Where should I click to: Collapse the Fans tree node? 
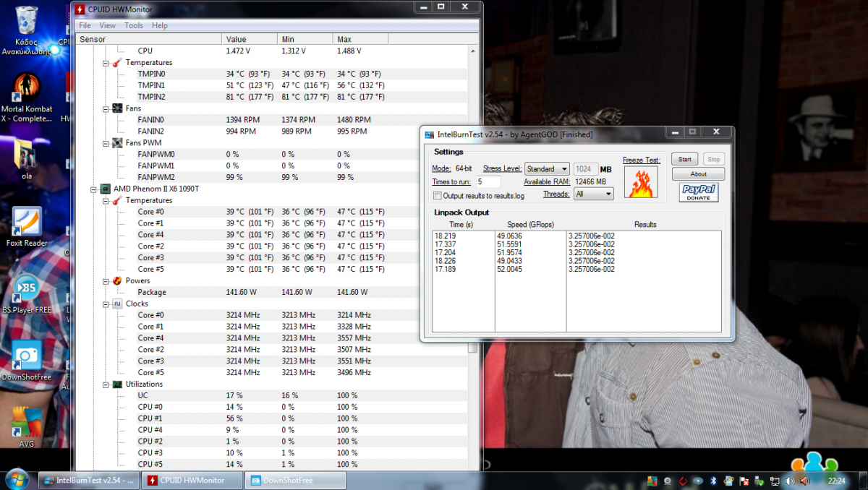click(106, 108)
